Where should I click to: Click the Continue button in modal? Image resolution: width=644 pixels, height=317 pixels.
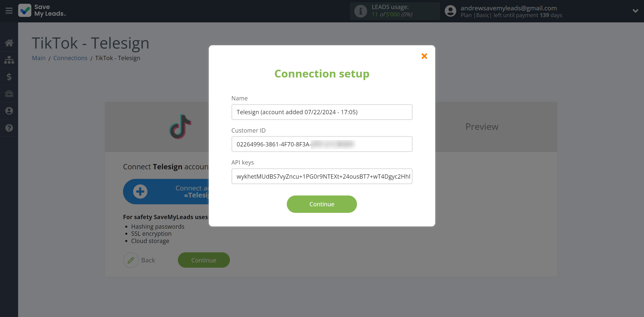(x=321, y=204)
